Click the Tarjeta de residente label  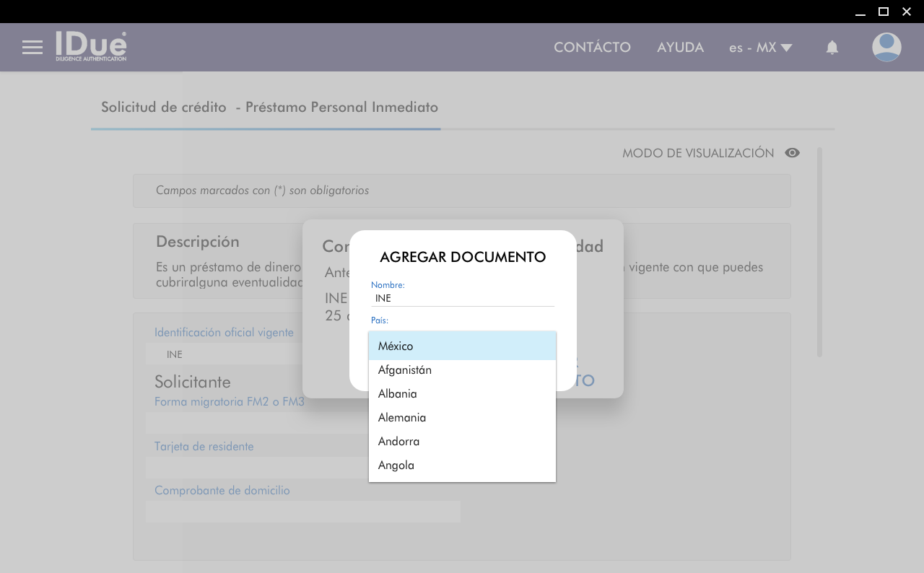204,447
